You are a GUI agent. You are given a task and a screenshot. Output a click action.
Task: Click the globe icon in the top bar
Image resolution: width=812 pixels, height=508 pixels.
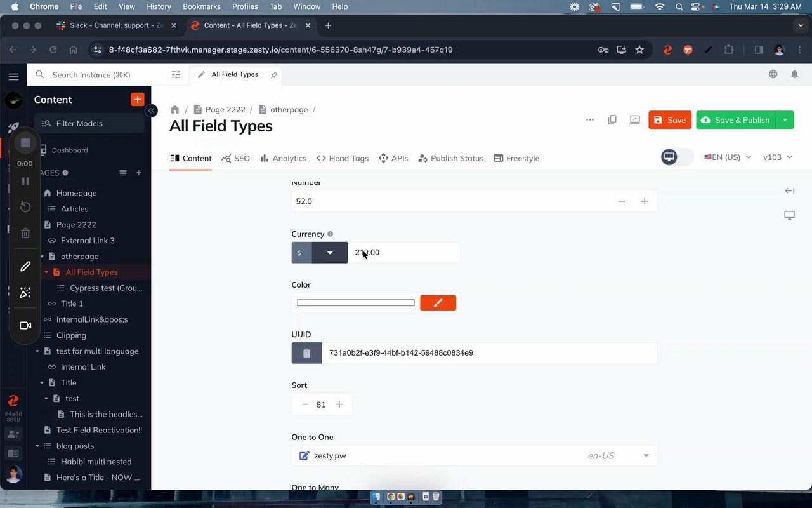tap(773, 74)
